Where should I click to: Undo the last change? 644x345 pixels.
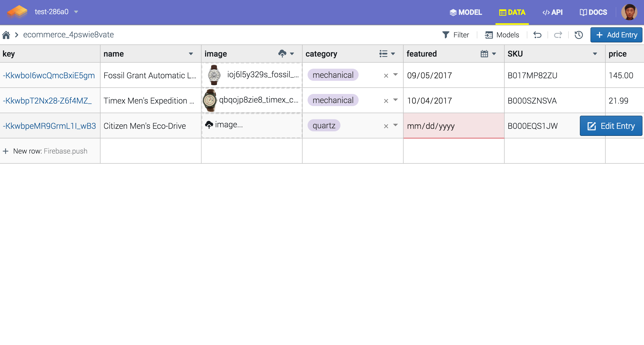537,35
